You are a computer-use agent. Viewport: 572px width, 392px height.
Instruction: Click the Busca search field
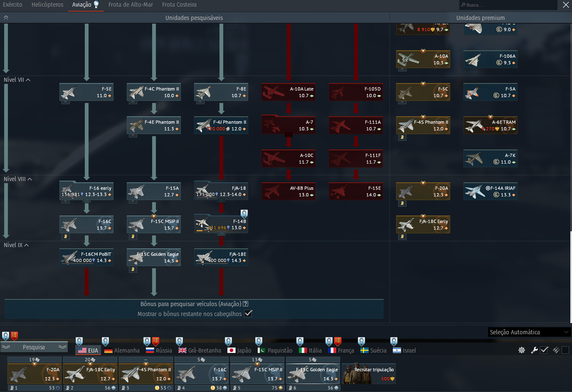point(508,5)
